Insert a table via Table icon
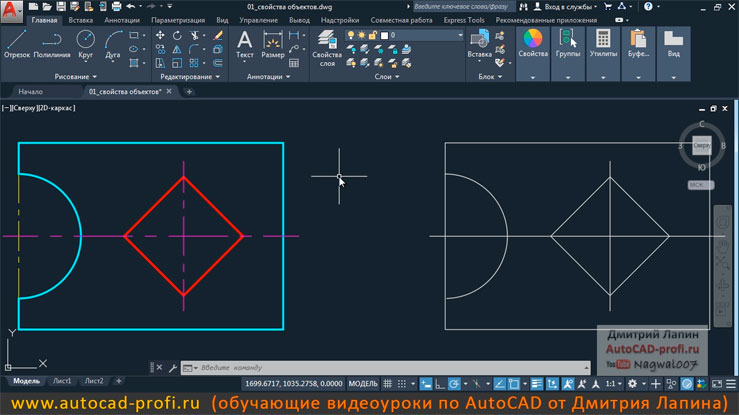 (294, 63)
